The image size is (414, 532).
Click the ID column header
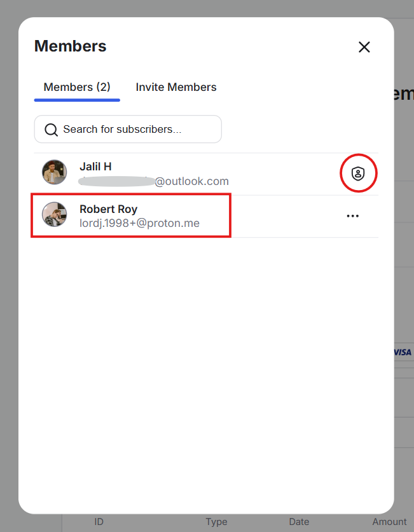tap(99, 522)
